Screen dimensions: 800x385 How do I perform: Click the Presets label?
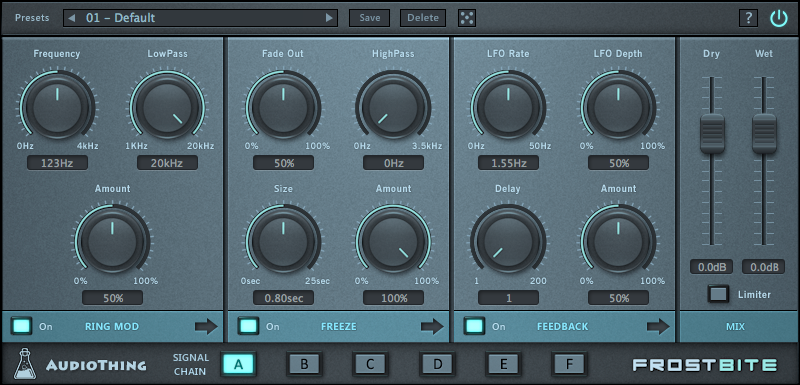[32, 18]
